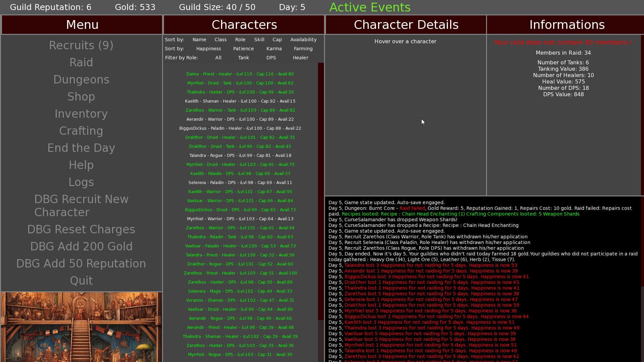This screenshot has height=362, width=644.
Task: Open the Shop
Action: (x=81, y=97)
